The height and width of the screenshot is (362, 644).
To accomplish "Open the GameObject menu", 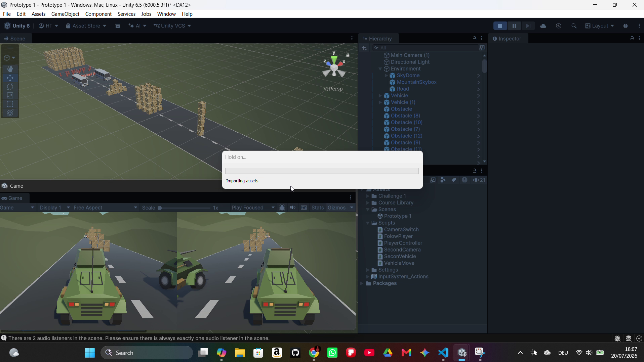I will 65,14.
